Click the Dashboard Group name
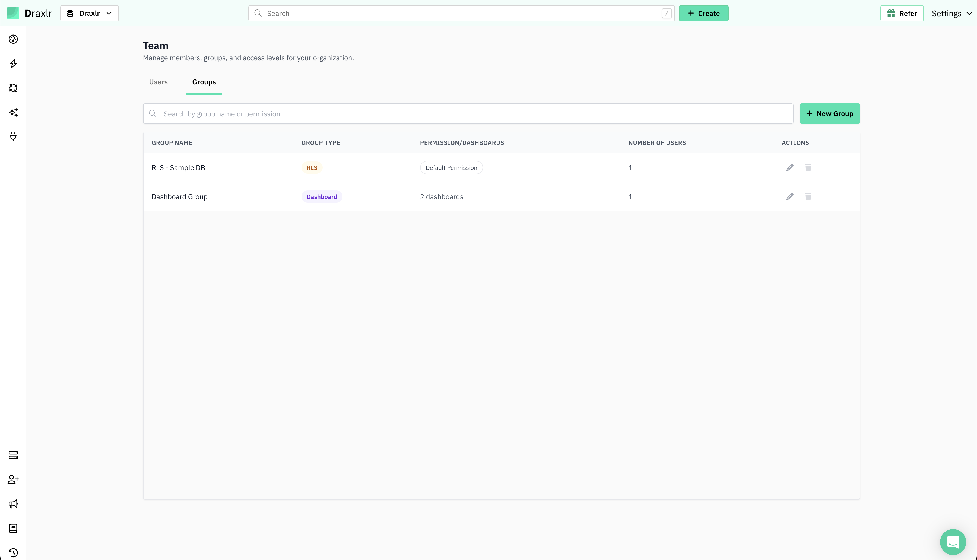977x560 pixels. tap(179, 196)
